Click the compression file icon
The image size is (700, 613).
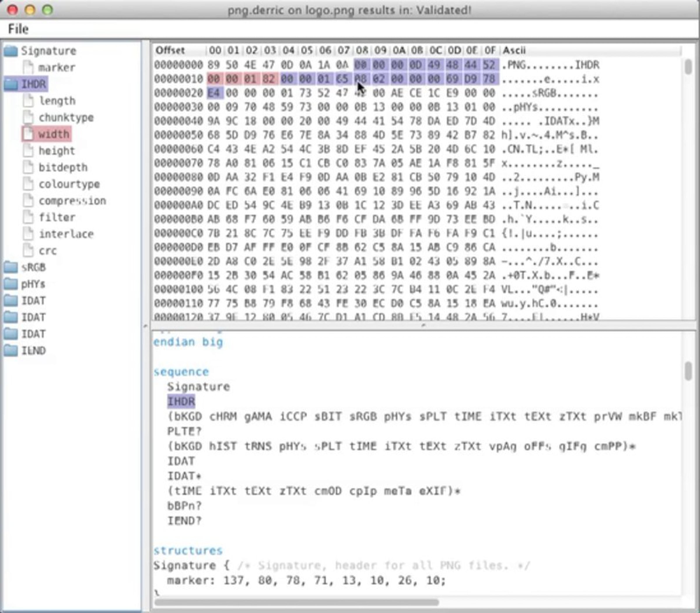[x=28, y=201]
